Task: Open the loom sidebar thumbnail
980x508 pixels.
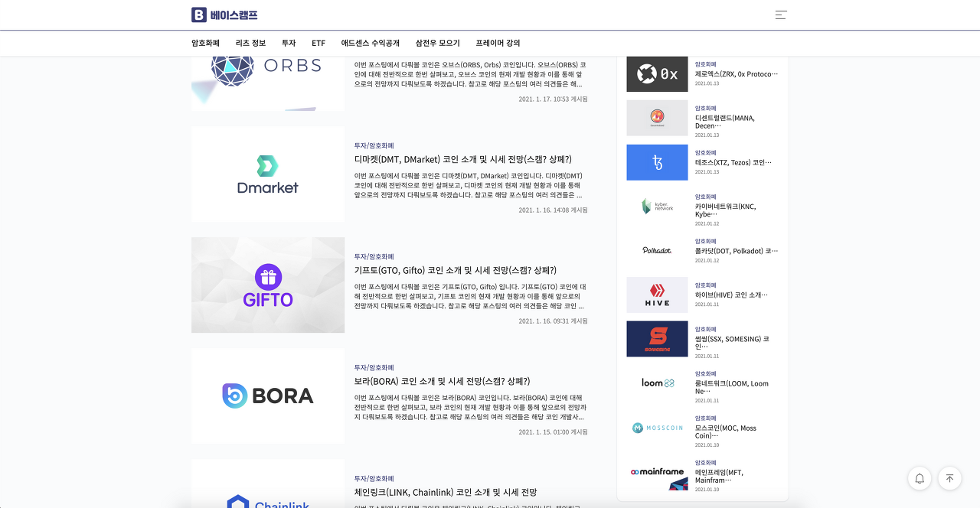Action: click(657, 383)
